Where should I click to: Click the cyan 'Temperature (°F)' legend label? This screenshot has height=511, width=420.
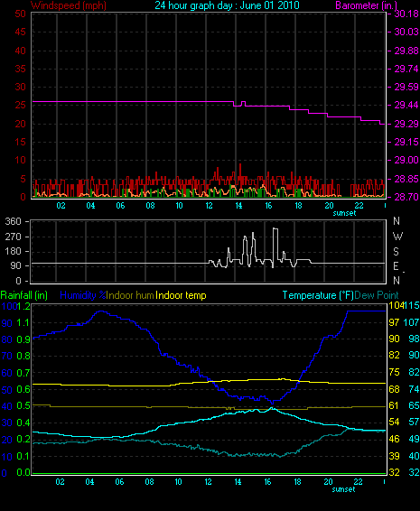click(x=318, y=295)
